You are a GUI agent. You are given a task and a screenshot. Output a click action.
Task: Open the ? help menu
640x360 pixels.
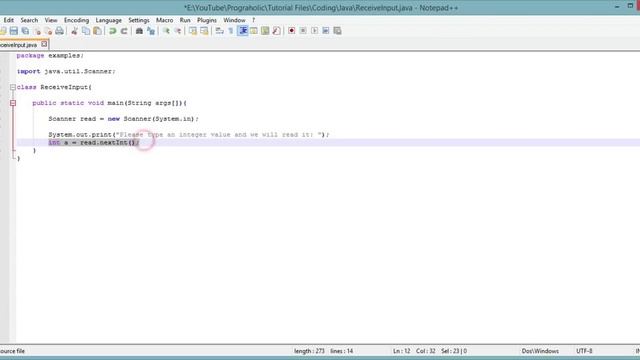tap(253, 20)
